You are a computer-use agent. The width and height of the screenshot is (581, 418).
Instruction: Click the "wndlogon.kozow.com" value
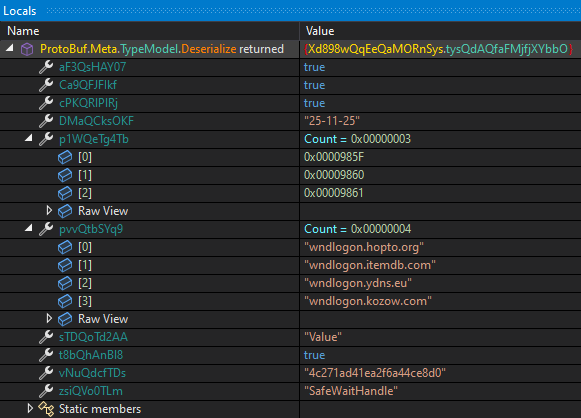coord(368,301)
